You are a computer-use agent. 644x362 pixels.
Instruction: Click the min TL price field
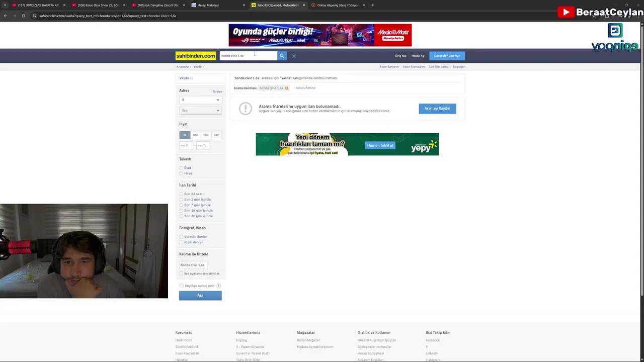[186, 145]
